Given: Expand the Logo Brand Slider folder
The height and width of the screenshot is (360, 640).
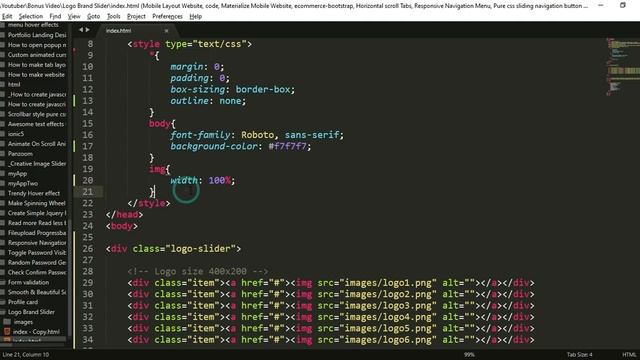Looking at the screenshot, I should [31, 312].
